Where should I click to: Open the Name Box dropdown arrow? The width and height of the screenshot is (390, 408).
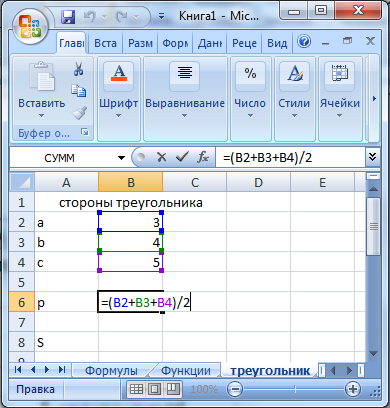pos(122,158)
